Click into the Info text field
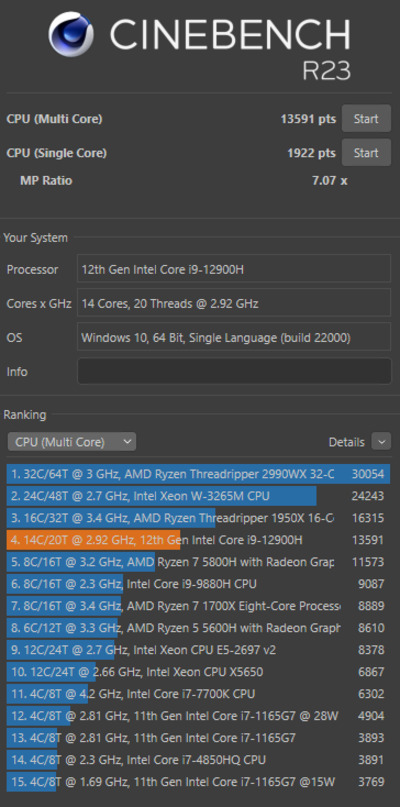Image resolution: width=400 pixels, height=807 pixels. click(234, 371)
